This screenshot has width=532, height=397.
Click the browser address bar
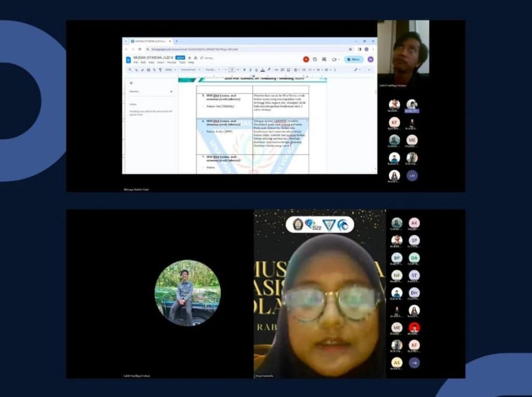[x=249, y=49]
